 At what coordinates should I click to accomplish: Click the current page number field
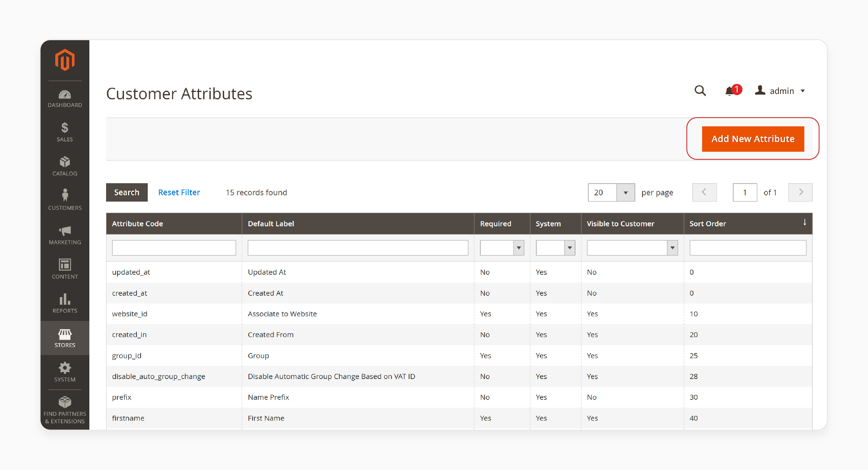745,193
